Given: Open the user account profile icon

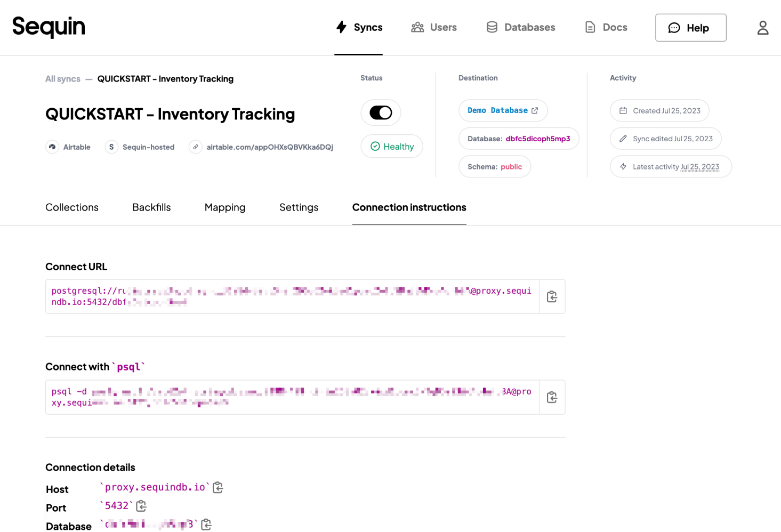Looking at the screenshot, I should click(762, 28).
